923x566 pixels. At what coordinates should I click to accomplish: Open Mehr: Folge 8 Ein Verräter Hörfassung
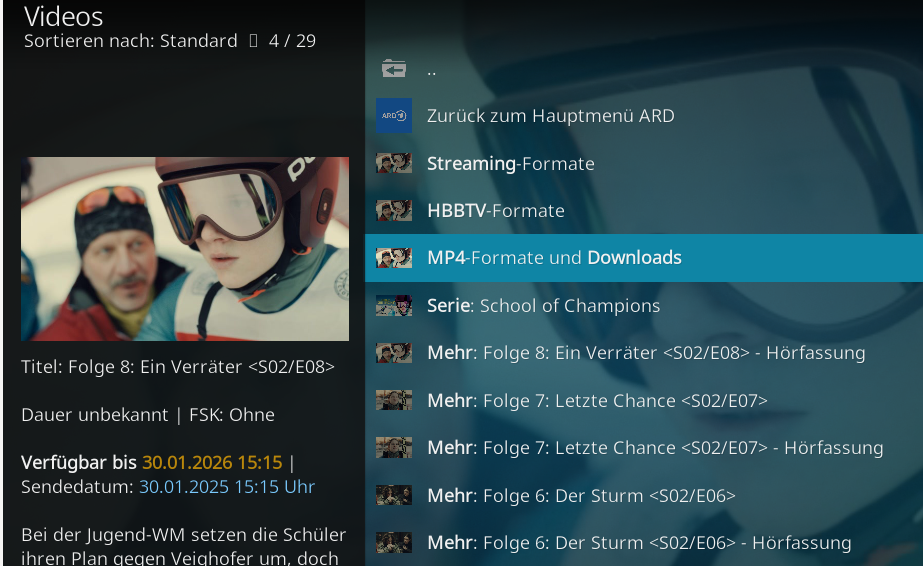(x=644, y=353)
